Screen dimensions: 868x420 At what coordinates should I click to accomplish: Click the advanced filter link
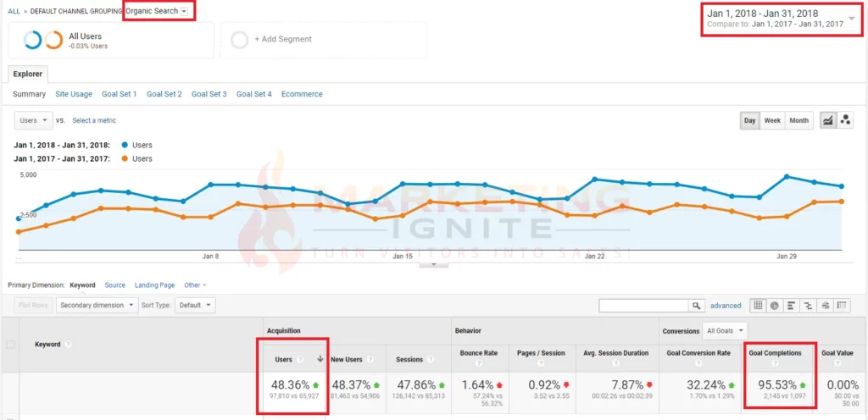point(726,306)
